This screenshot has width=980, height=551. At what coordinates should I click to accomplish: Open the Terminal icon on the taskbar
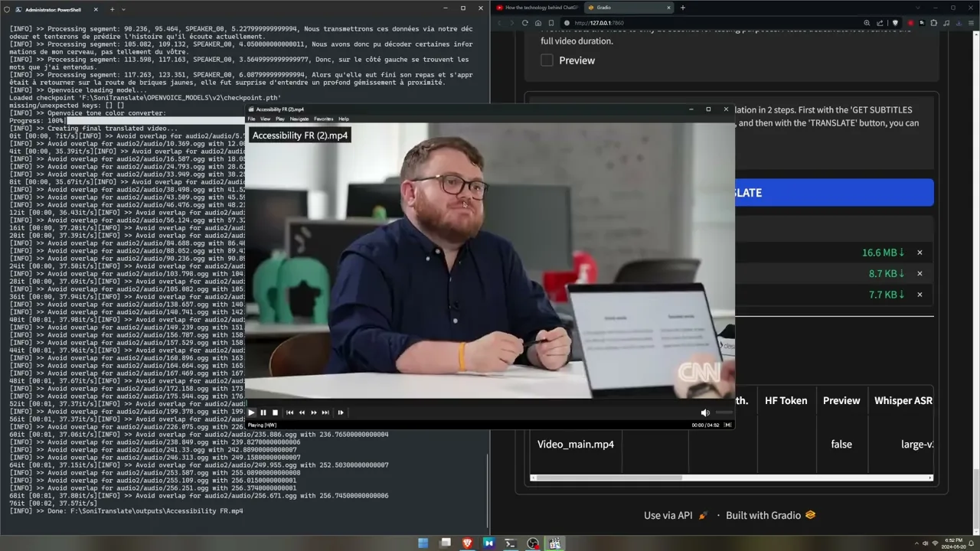pyautogui.click(x=510, y=543)
